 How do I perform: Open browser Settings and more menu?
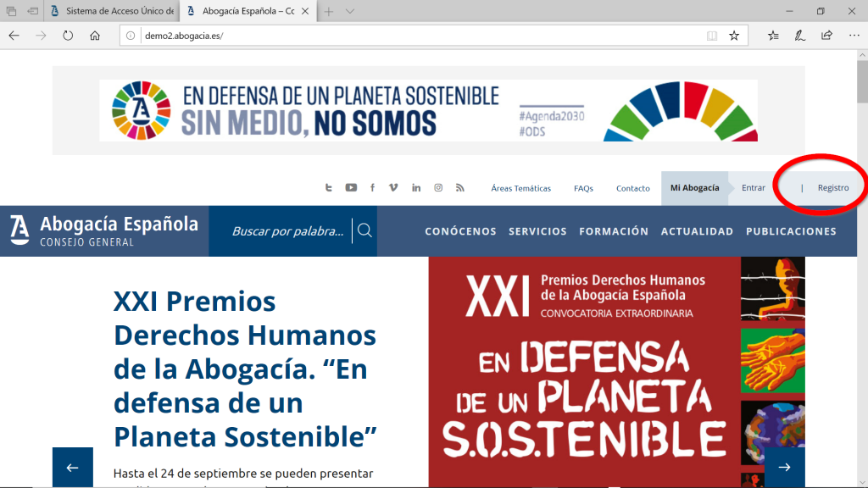tap(854, 36)
